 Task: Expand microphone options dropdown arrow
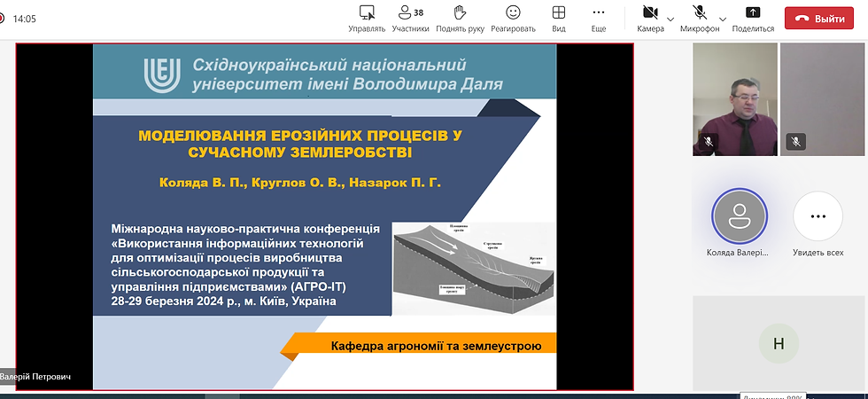(x=723, y=19)
